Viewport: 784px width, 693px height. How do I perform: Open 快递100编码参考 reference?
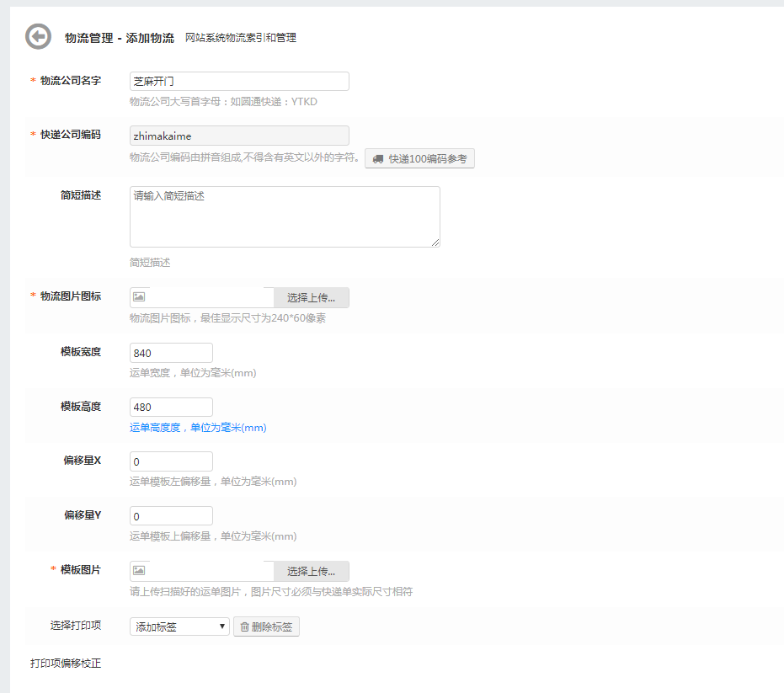(419, 158)
